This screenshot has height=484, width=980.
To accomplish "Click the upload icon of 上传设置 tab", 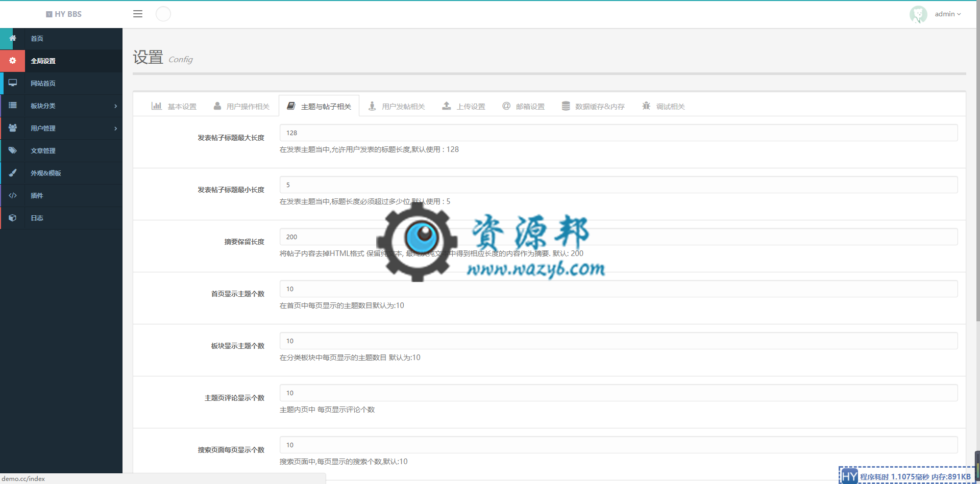I will click(447, 106).
